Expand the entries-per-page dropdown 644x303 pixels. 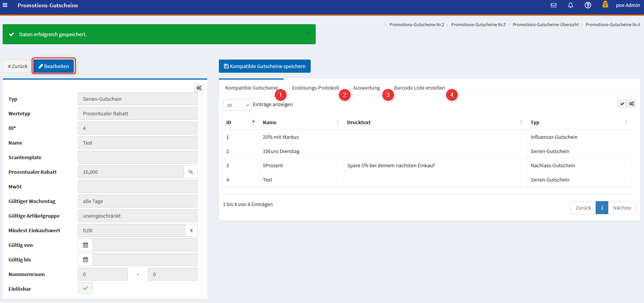point(237,105)
